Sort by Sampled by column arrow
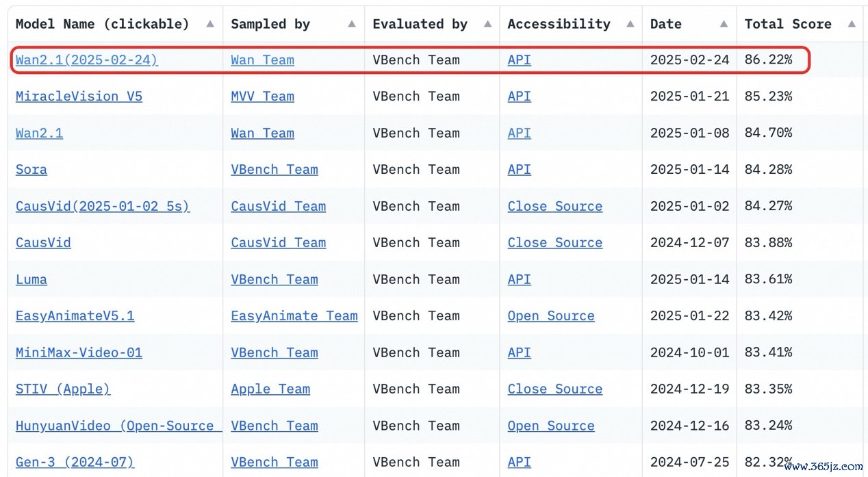868x477 pixels. click(x=352, y=24)
